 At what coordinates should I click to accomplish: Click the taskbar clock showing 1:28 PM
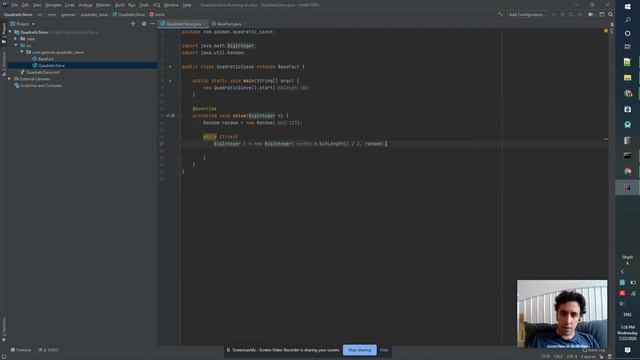coord(628,333)
